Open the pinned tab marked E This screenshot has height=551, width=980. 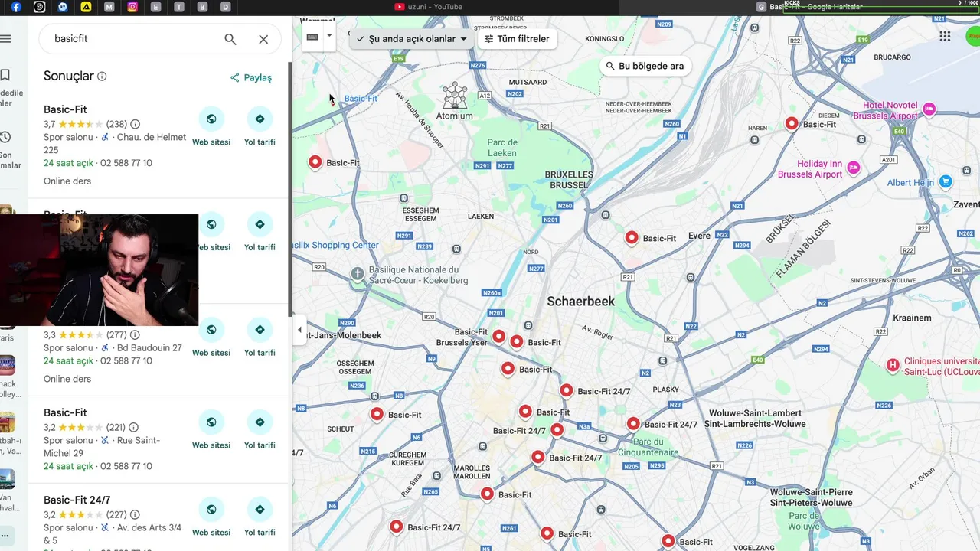(156, 7)
